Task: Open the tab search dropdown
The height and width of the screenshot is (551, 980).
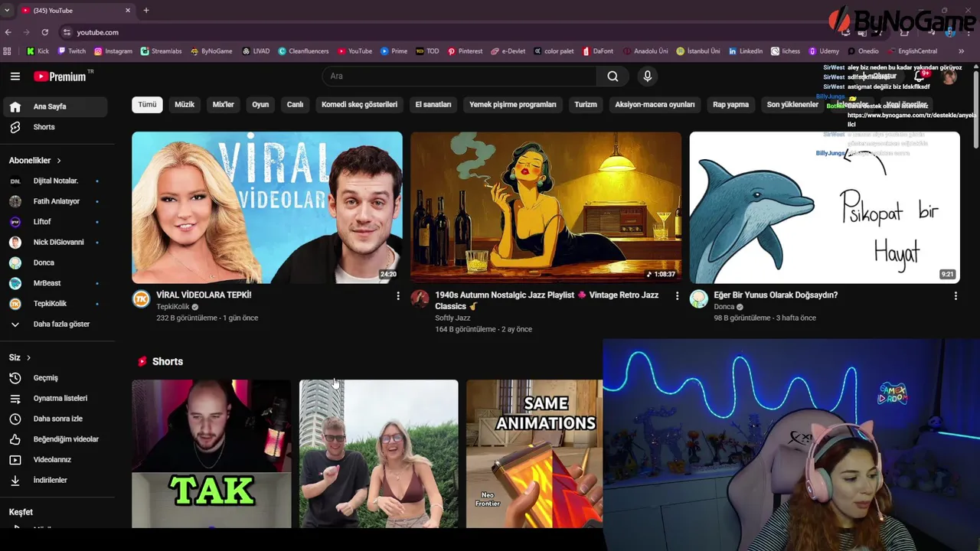Action: (x=7, y=11)
